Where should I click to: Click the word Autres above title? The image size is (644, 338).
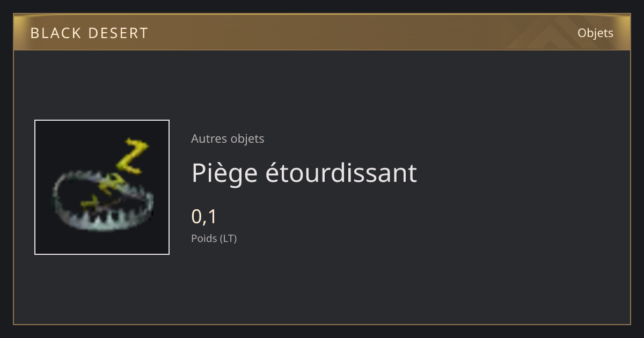click(x=209, y=138)
